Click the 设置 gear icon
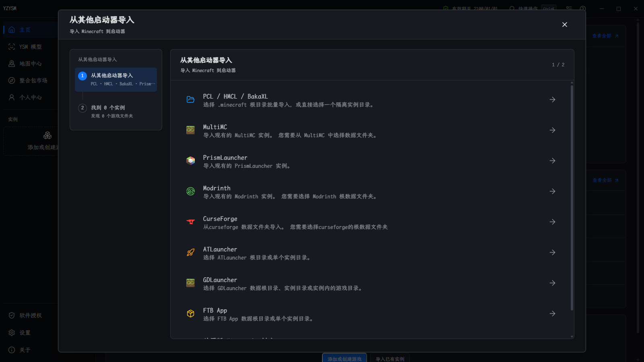644x362 pixels. tap(12, 333)
